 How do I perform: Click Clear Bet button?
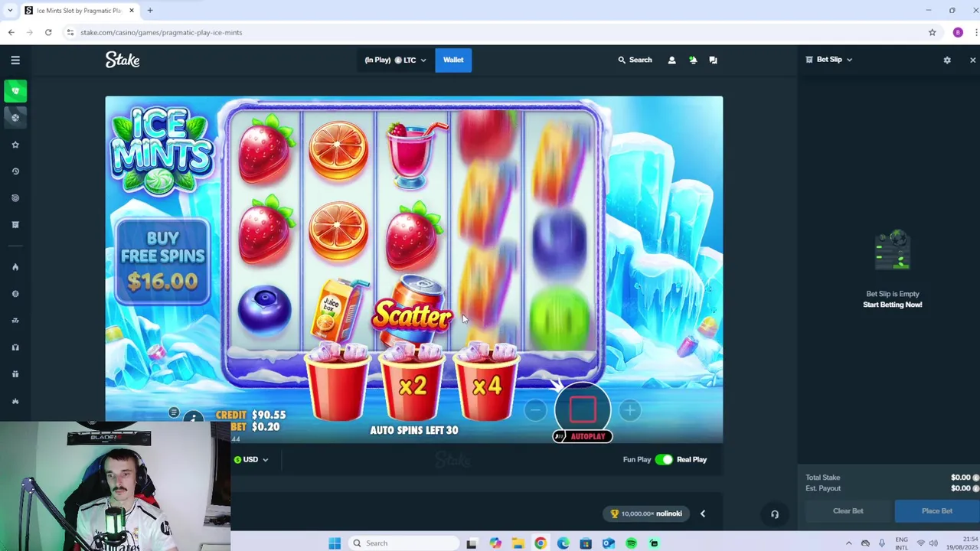pos(848,510)
